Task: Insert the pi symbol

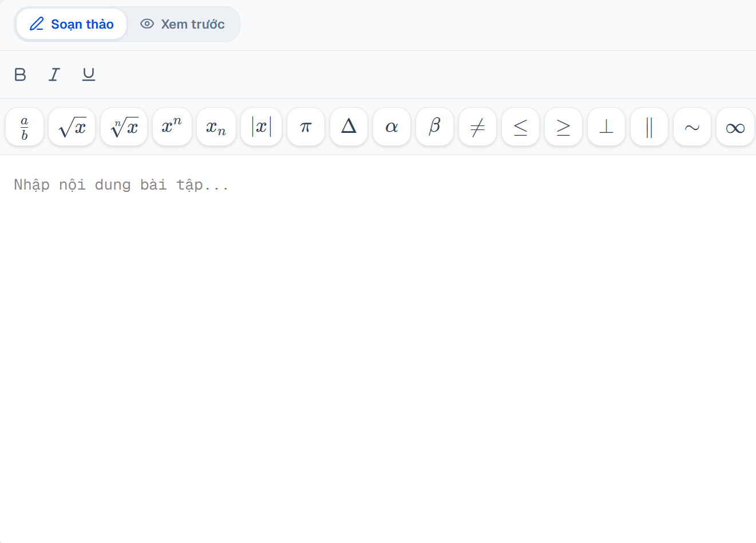Action: (x=306, y=127)
